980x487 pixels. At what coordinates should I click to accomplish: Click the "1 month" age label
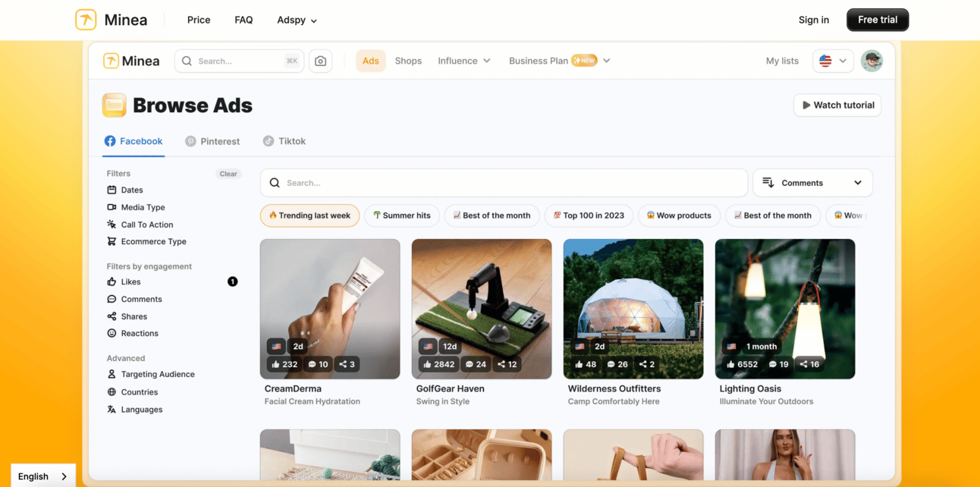[x=762, y=347]
